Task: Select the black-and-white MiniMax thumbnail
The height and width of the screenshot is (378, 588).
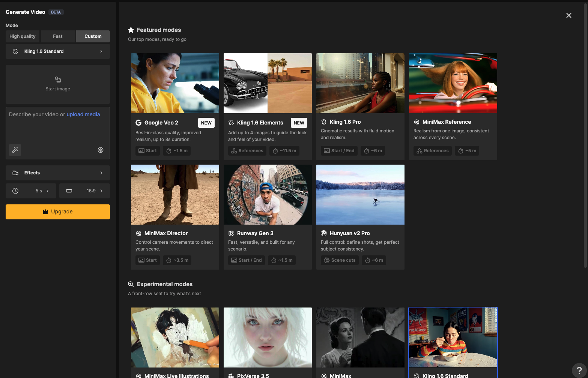Action: coord(360,337)
